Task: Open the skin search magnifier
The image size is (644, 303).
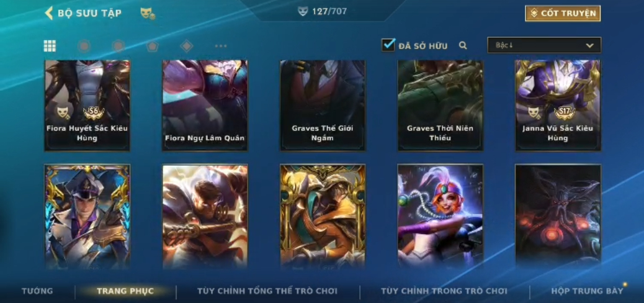Action: click(x=463, y=45)
